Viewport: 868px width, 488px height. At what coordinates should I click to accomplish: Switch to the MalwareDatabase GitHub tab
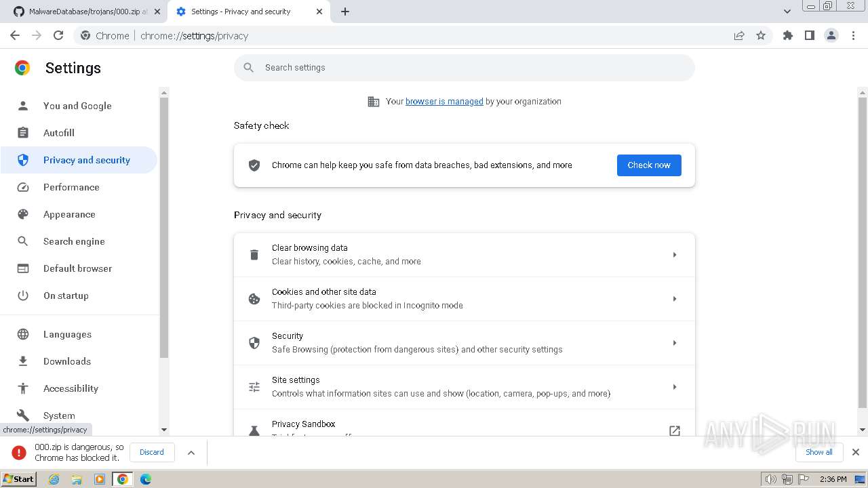[81, 12]
